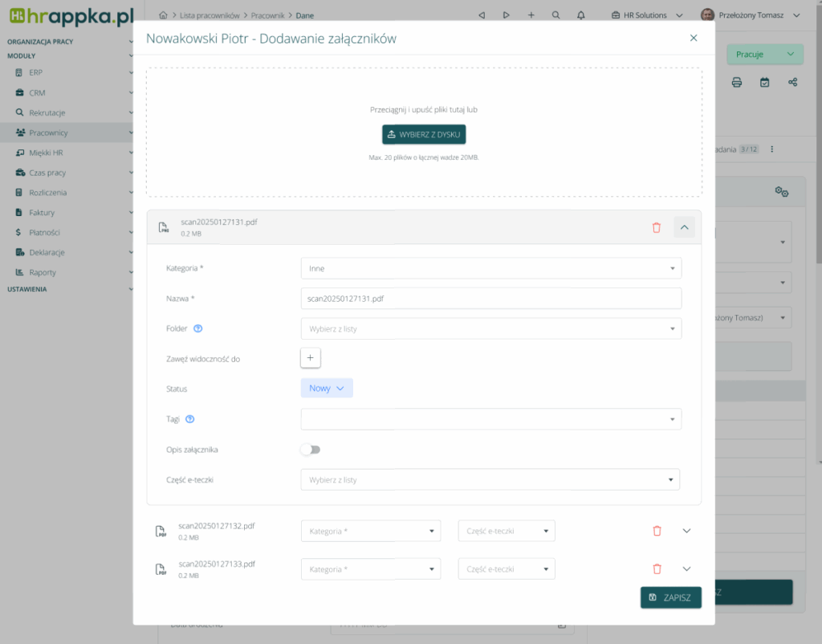The height and width of the screenshot is (644, 822).
Task: Click the print icon in the background panel
Action: click(x=737, y=82)
